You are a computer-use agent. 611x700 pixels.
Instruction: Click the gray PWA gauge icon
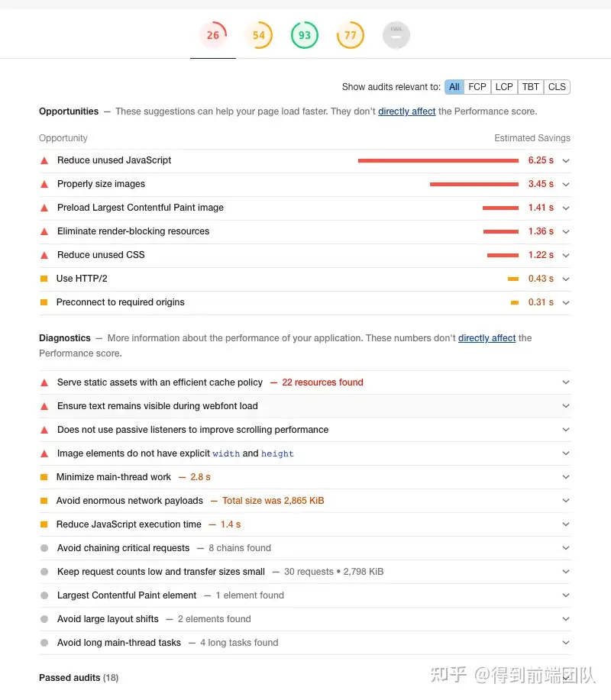[396, 35]
